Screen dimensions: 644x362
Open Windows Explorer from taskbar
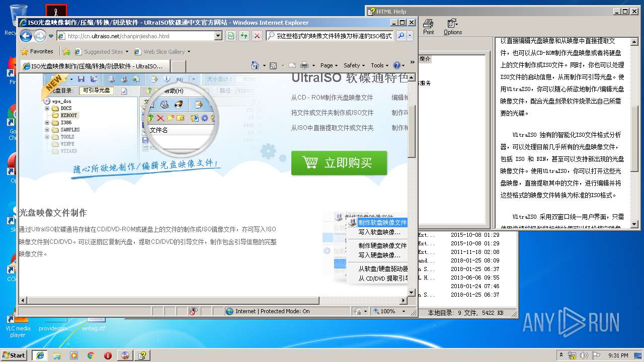[x=57, y=355]
